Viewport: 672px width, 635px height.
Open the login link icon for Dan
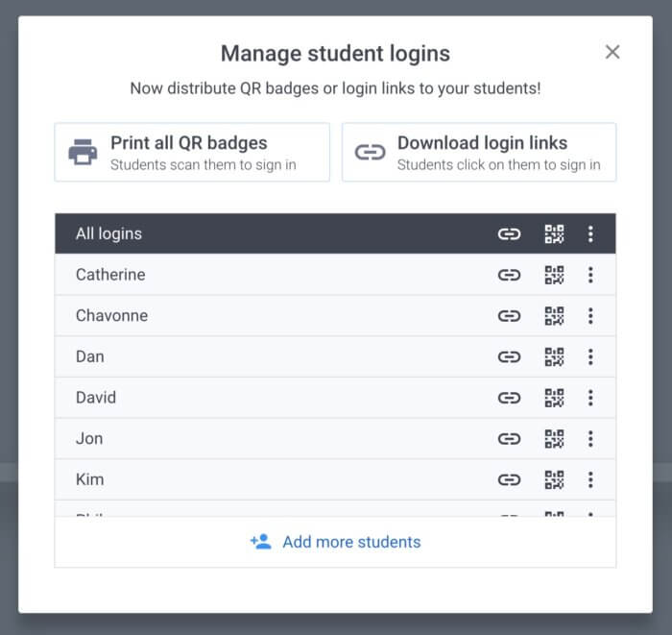[509, 356]
